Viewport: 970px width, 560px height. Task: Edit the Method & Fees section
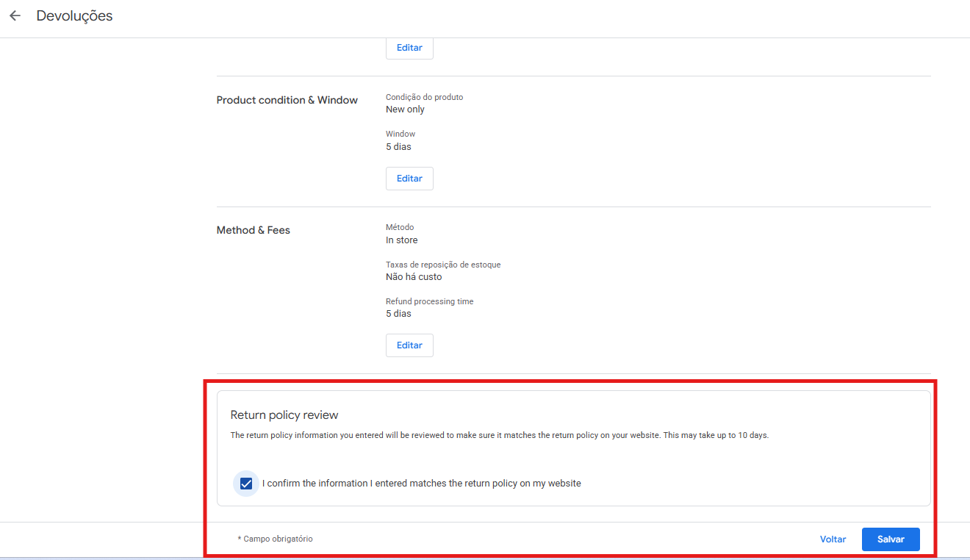[409, 345]
